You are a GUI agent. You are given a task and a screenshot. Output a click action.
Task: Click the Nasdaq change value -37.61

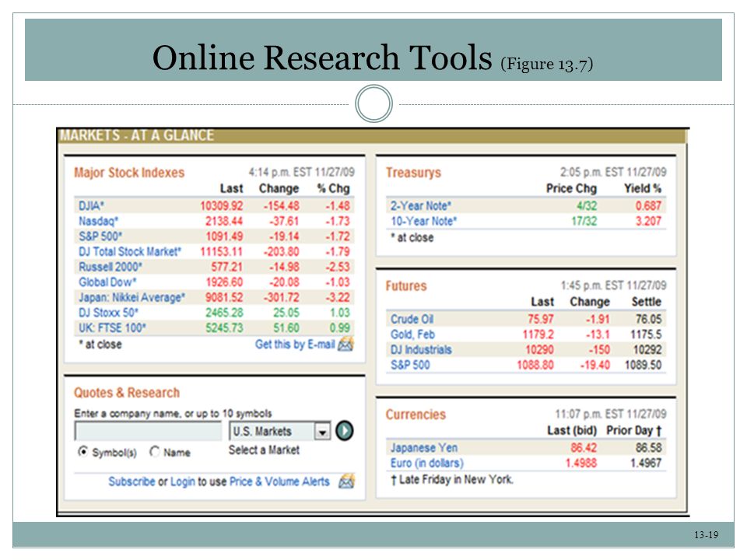pos(284,221)
